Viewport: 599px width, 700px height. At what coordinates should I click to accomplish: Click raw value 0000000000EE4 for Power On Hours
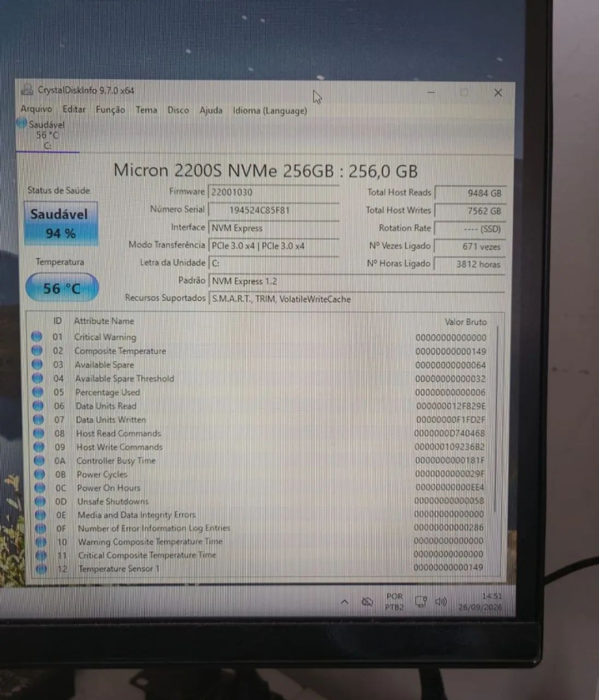[x=450, y=487]
